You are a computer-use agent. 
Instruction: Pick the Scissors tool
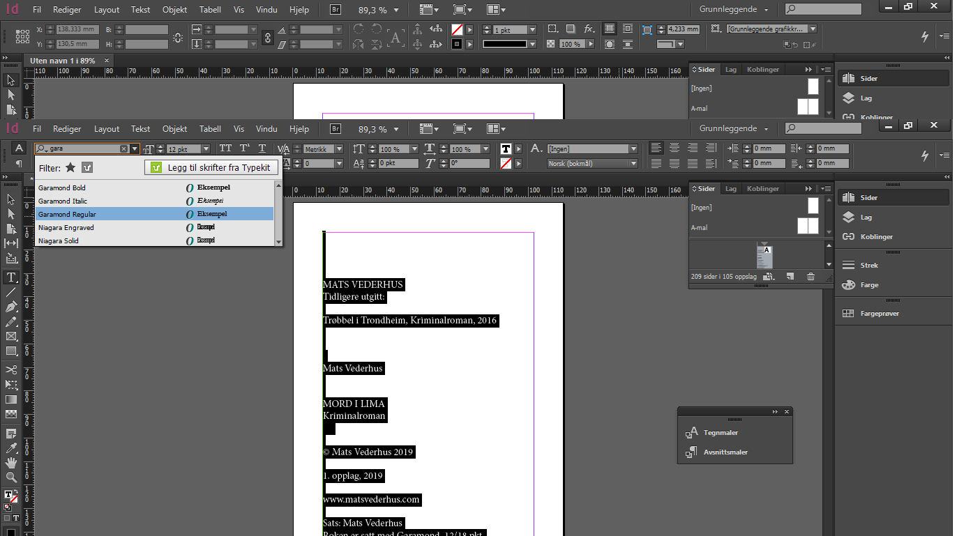(x=11, y=369)
